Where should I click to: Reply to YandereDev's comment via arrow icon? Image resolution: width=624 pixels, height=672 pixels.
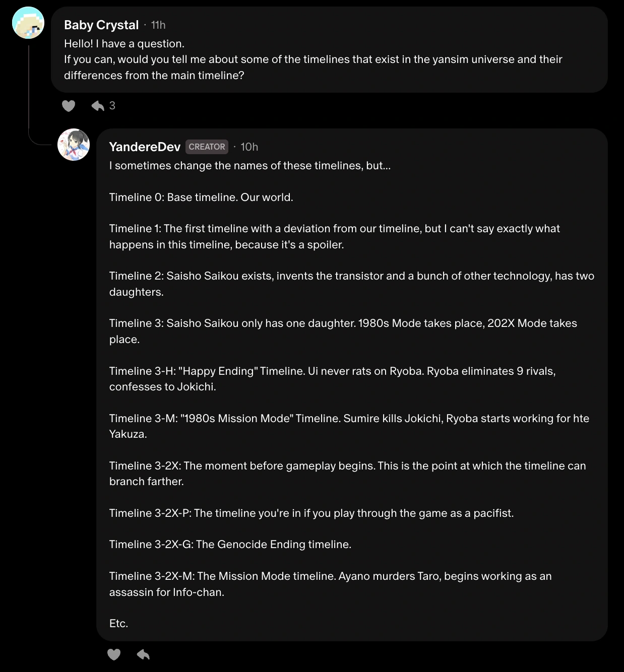tap(143, 654)
